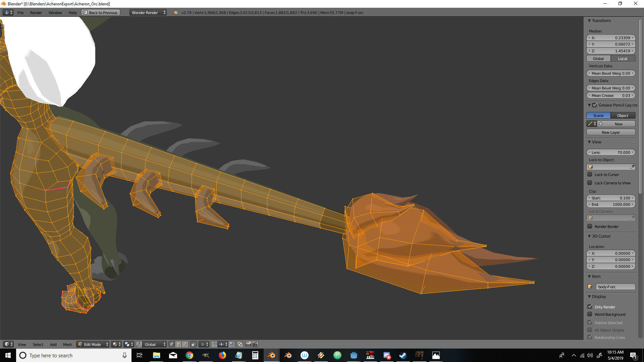Switch Median coordinates to Local
Screen dimensions: 644x362
click(623, 58)
